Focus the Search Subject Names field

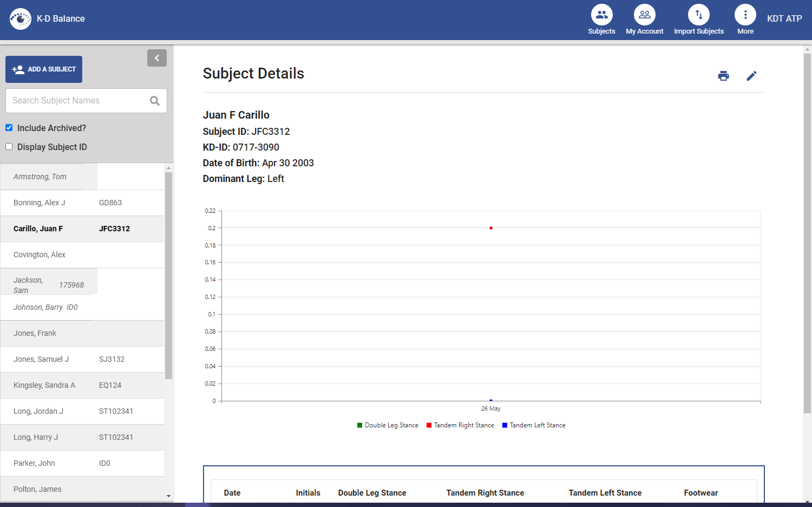point(76,101)
